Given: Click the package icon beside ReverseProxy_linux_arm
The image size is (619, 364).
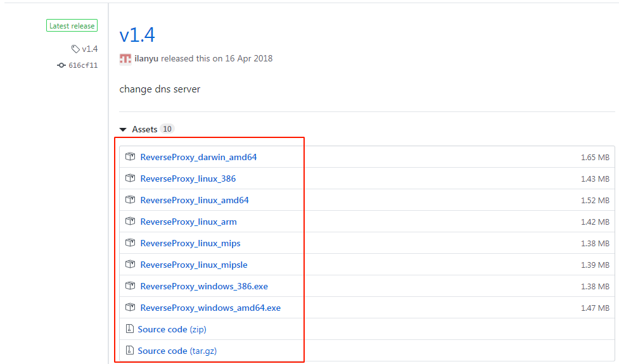Looking at the screenshot, I should pos(131,221).
